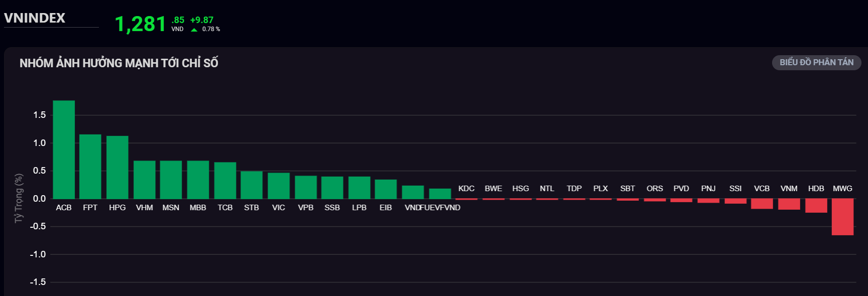Click the LPB green bar

359,188
